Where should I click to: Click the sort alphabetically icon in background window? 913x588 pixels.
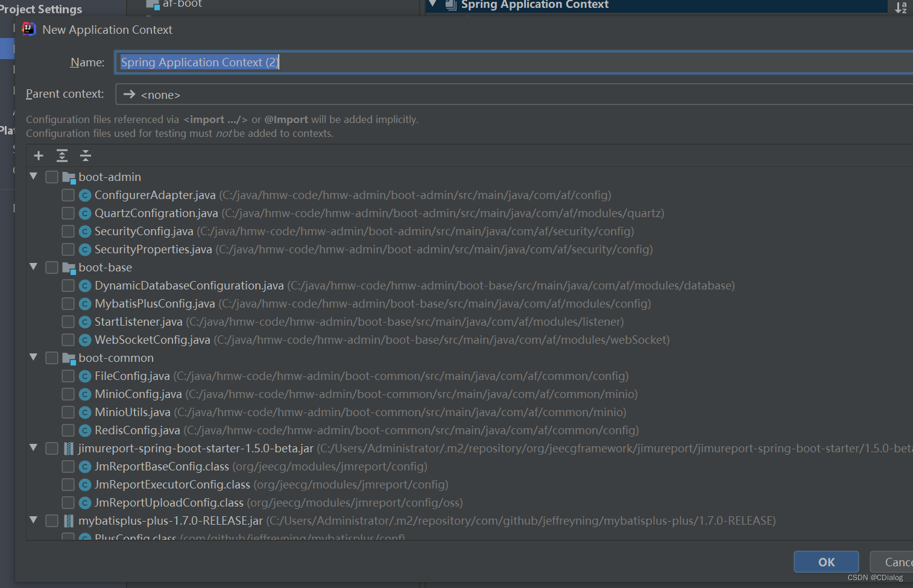[x=900, y=7]
